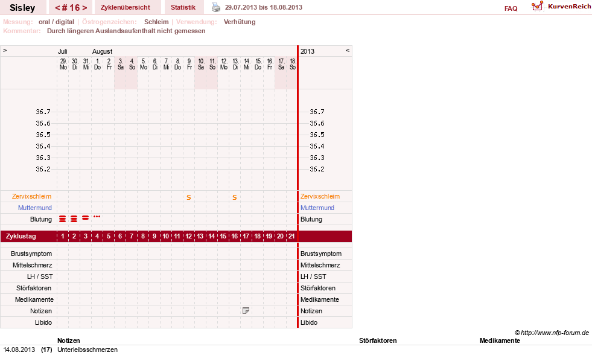Click the Sisley user name tab
Image resolution: width=592 pixels, height=364 pixels.
tap(22, 7)
